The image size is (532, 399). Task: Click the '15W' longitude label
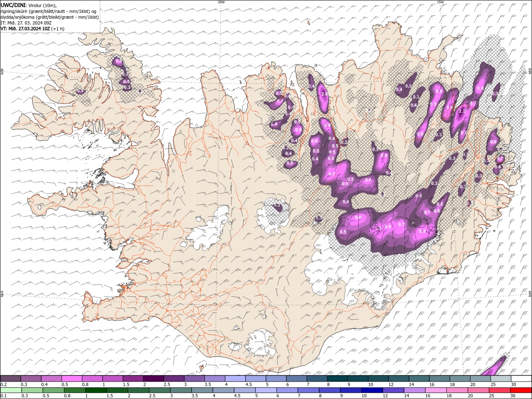tap(440, 2)
